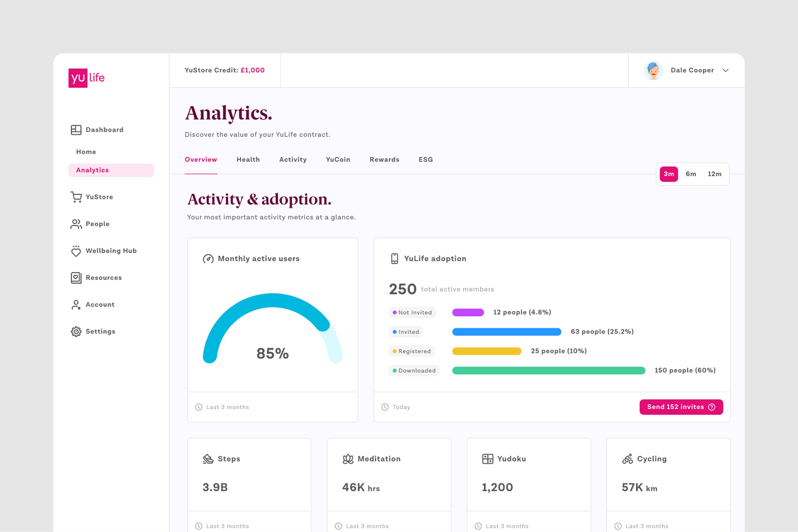Screen dimensions: 798x532
Task: Click the Settings gear icon
Action: pos(76,332)
